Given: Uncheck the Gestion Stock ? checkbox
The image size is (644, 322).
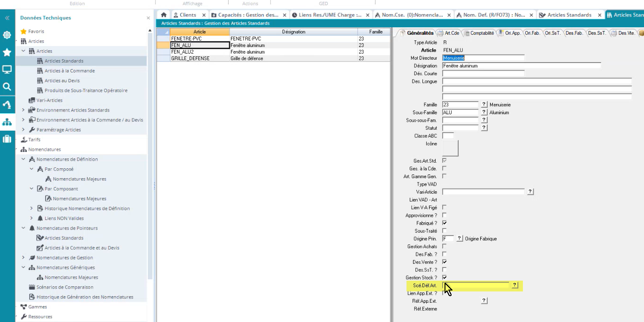Looking at the screenshot, I should click(x=445, y=277).
